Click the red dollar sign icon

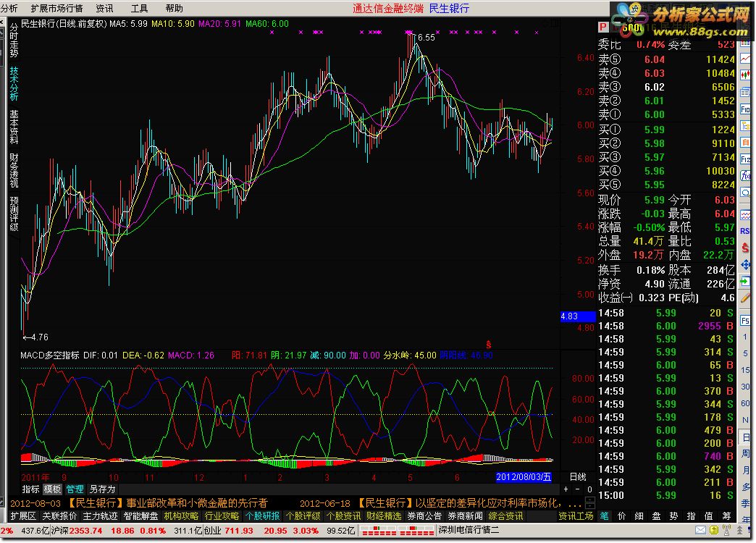[x=745, y=248]
